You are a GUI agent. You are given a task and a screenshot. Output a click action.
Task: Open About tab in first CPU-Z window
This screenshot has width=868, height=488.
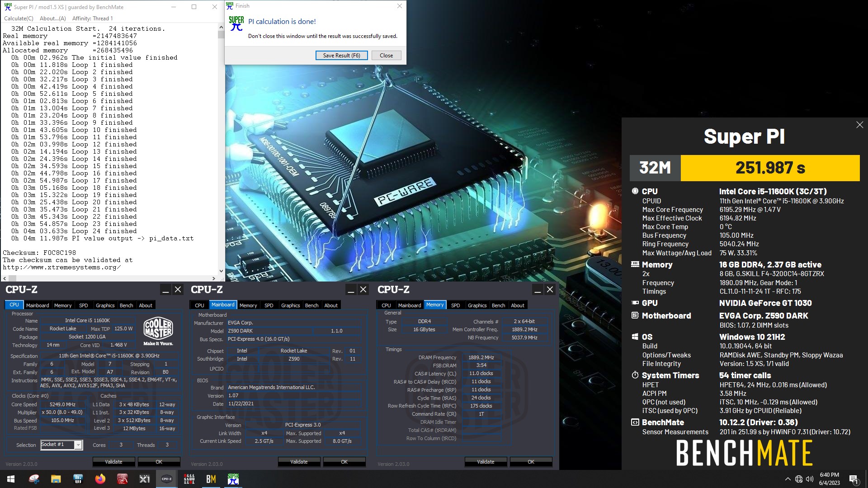tap(146, 305)
